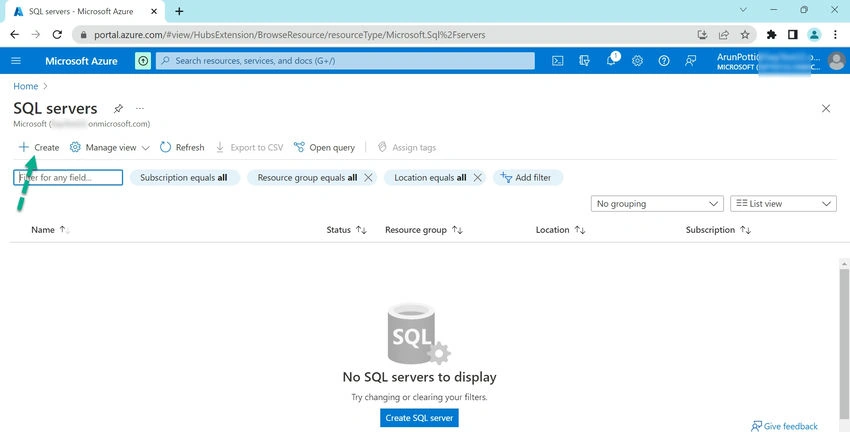Click the browser forward arrow
The height and width of the screenshot is (432, 850).
click(x=36, y=35)
